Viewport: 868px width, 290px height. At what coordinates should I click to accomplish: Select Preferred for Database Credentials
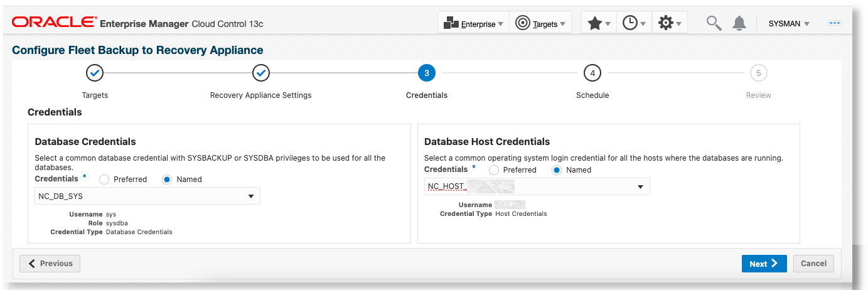(x=104, y=180)
